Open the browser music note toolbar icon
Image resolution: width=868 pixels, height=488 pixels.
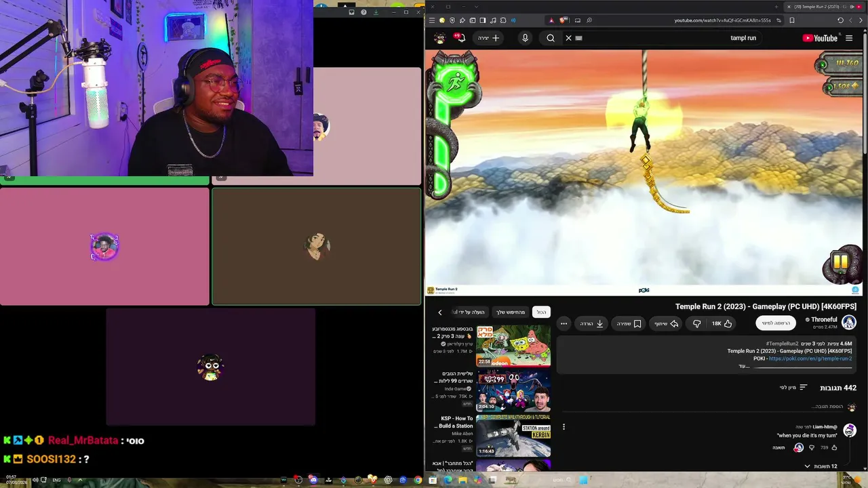[x=493, y=20]
